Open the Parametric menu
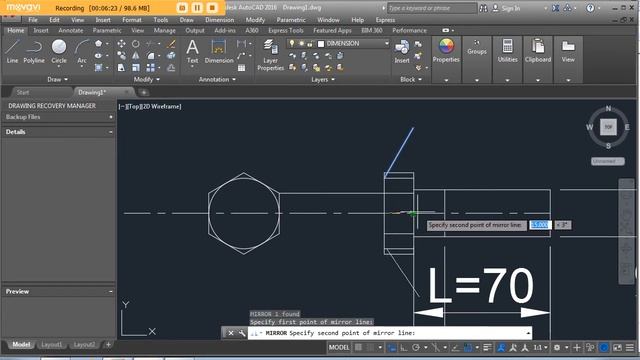The image size is (640, 360). tap(291, 20)
